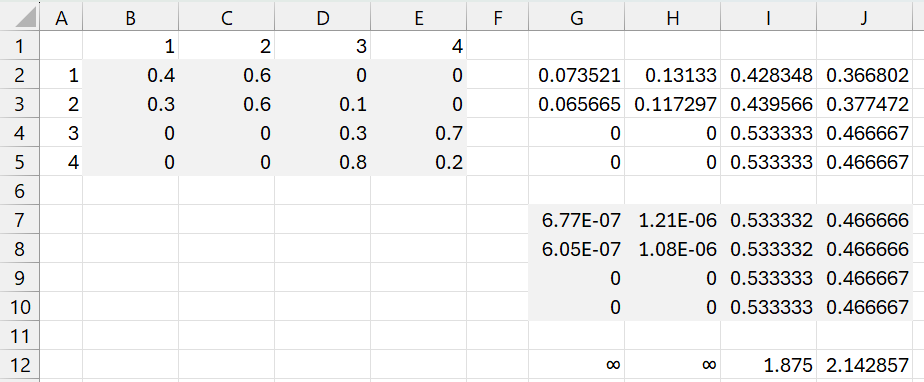Click cell G3 with value 0.065665

click(576, 103)
